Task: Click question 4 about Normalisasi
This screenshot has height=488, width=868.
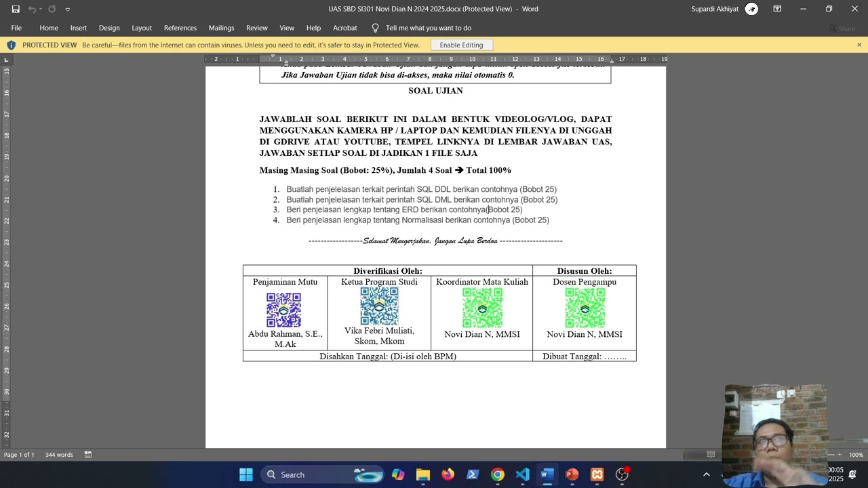Action: tap(418, 220)
